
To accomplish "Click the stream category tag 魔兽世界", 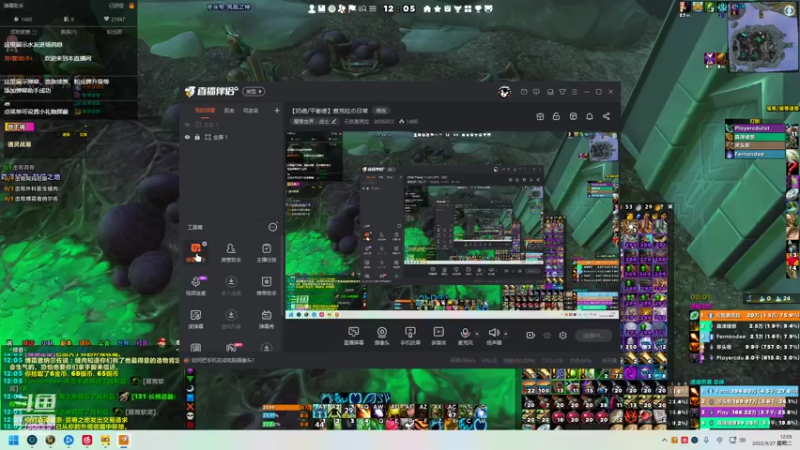I will pos(314,121).
